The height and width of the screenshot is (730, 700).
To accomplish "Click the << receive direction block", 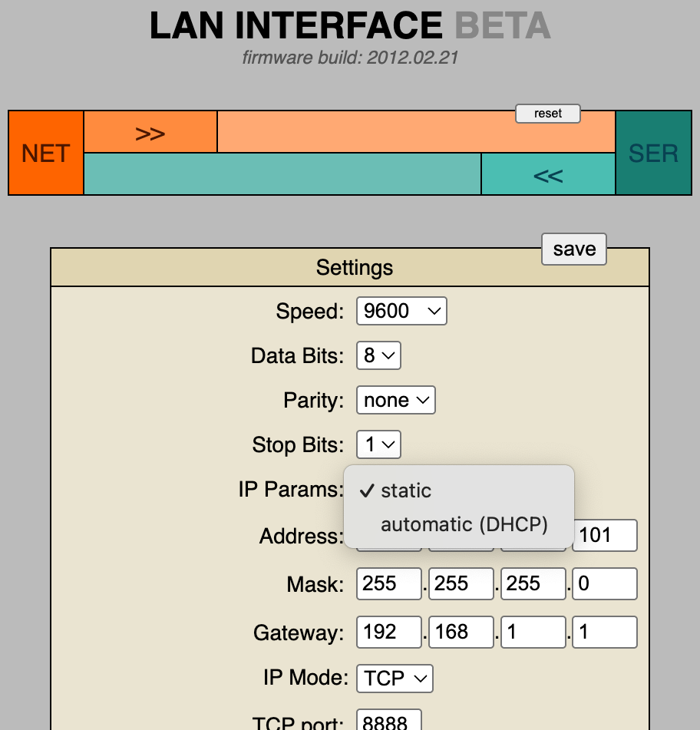I will point(548,174).
